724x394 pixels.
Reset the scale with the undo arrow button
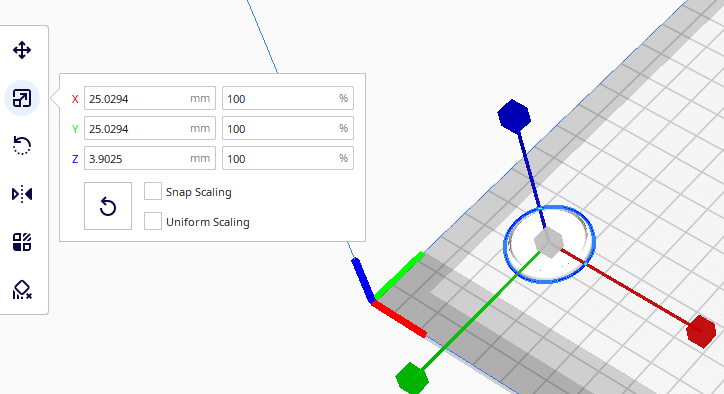point(108,206)
